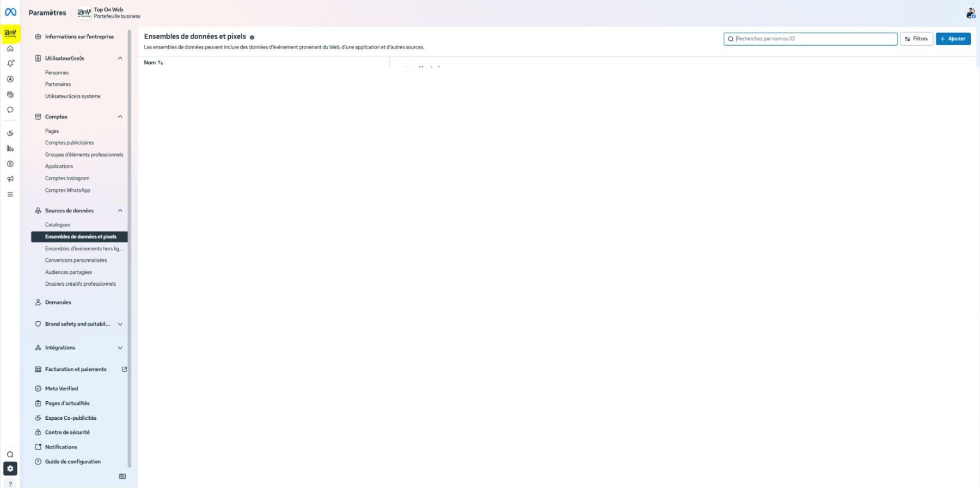Expand the Intégrations section
The image size is (980, 490).
point(120,348)
